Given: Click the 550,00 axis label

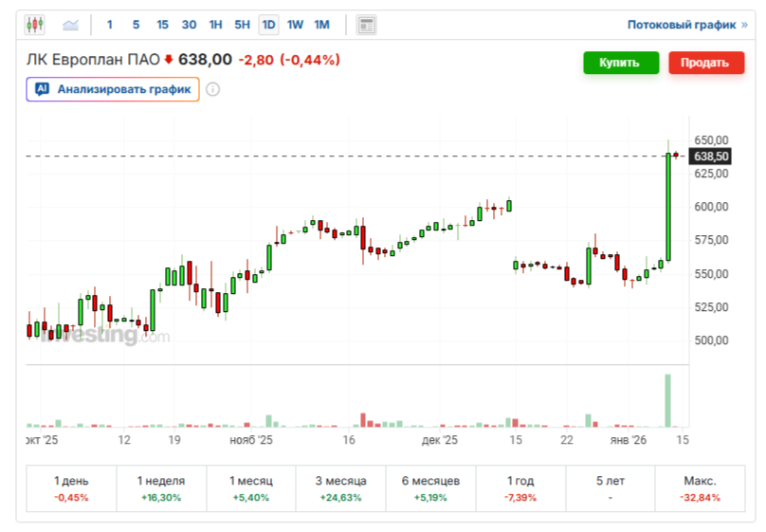Looking at the screenshot, I should pyautogui.click(x=711, y=273).
